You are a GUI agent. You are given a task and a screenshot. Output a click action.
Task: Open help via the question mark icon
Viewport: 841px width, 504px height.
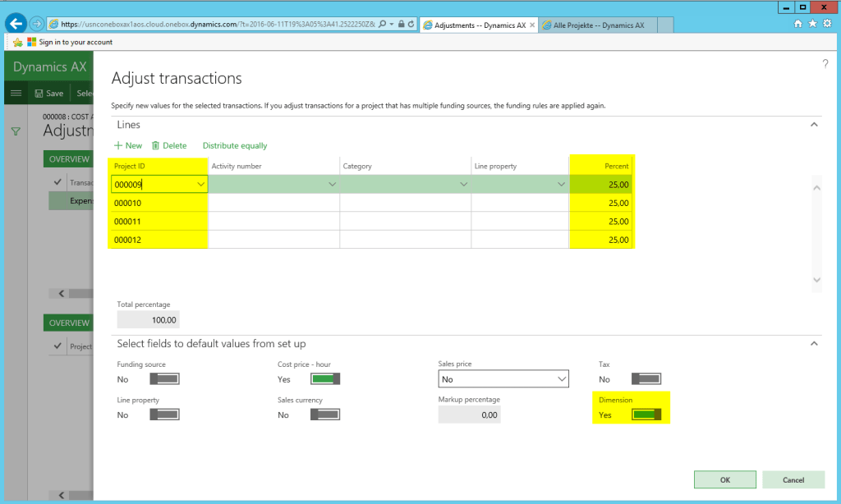825,65
